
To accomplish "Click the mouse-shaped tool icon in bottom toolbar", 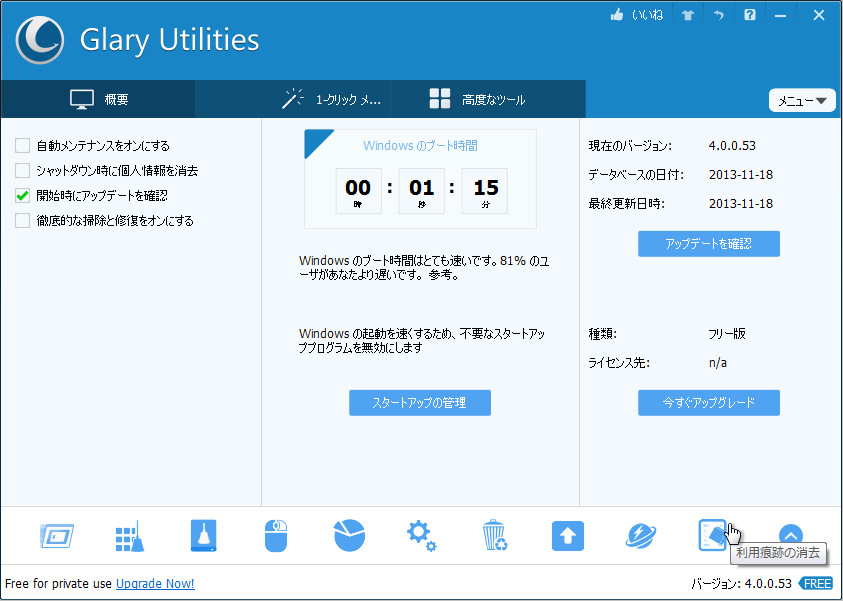I will pyautogui.click(x=276, y=535).
